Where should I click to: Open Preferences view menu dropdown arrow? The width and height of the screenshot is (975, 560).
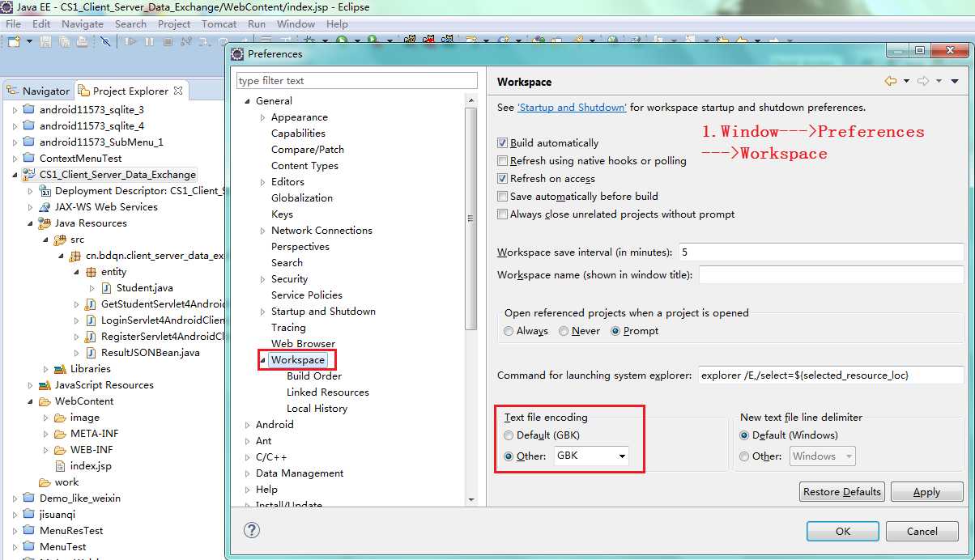[955, 81]
